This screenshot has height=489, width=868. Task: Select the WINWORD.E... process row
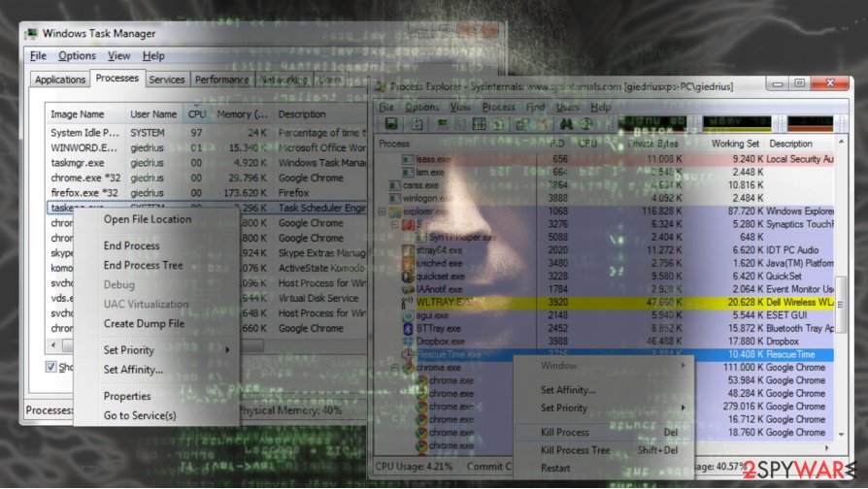tap(207, 147)
